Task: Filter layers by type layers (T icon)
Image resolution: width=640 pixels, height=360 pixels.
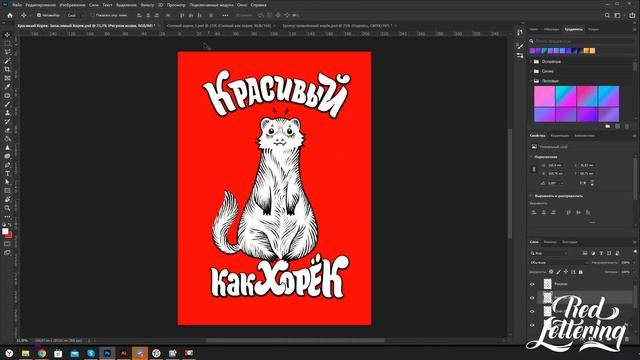Action: tap(601, 253)
